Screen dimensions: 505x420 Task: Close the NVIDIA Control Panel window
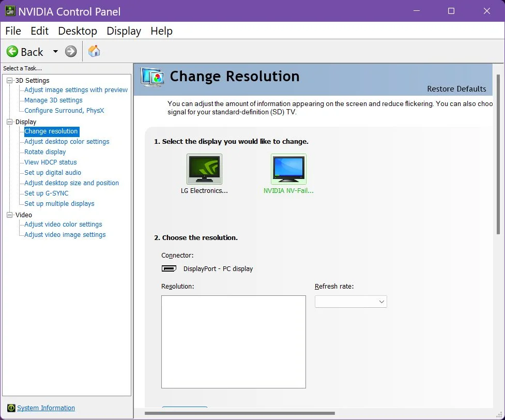click(486, 11)
